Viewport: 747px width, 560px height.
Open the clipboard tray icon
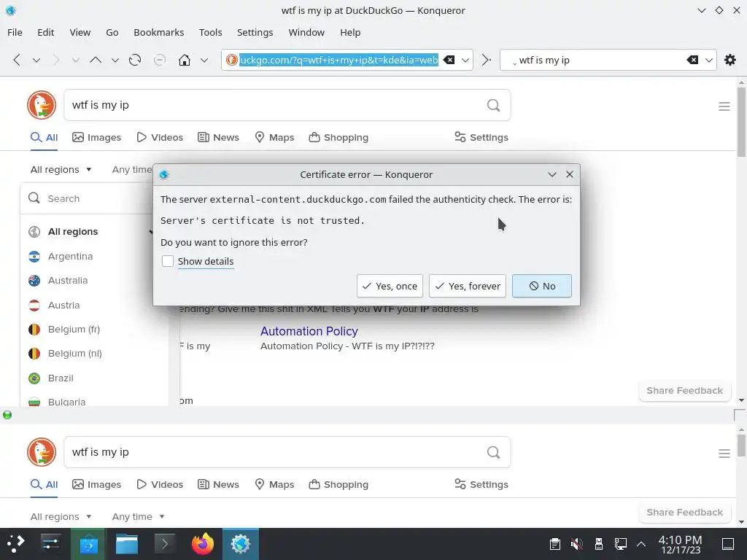click(x=554, y=543)
